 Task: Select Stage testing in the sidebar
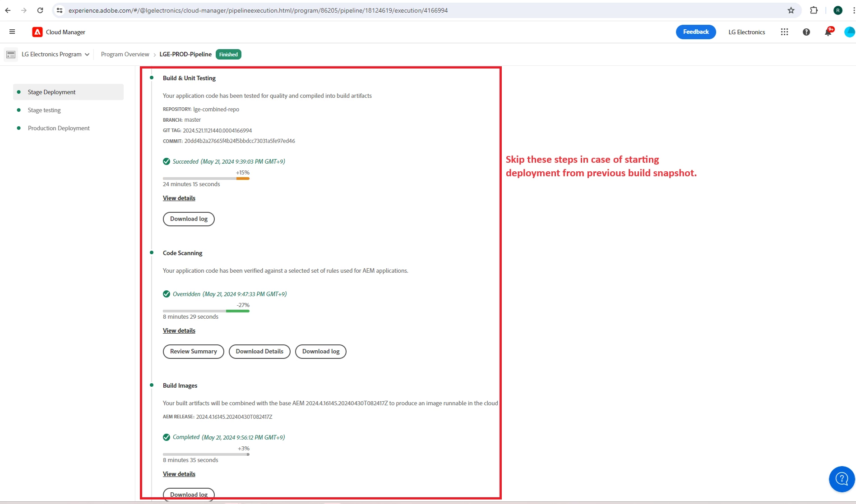pyautogui.click(x=44, y=110)
